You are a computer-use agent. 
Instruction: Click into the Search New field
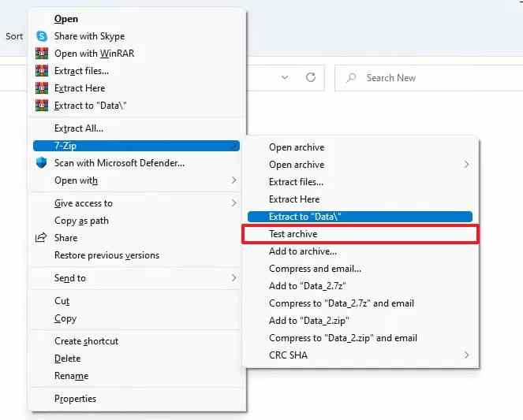point(428,77)
